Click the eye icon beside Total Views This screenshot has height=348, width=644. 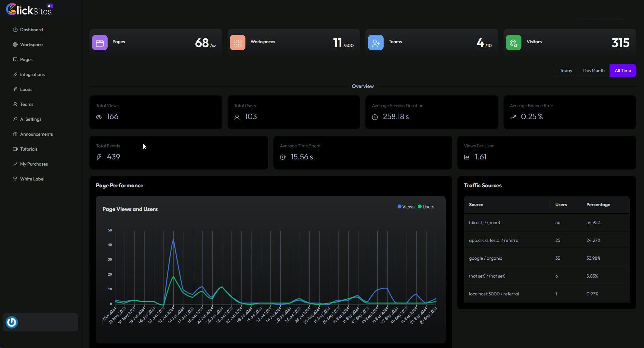tap(99, 117)
